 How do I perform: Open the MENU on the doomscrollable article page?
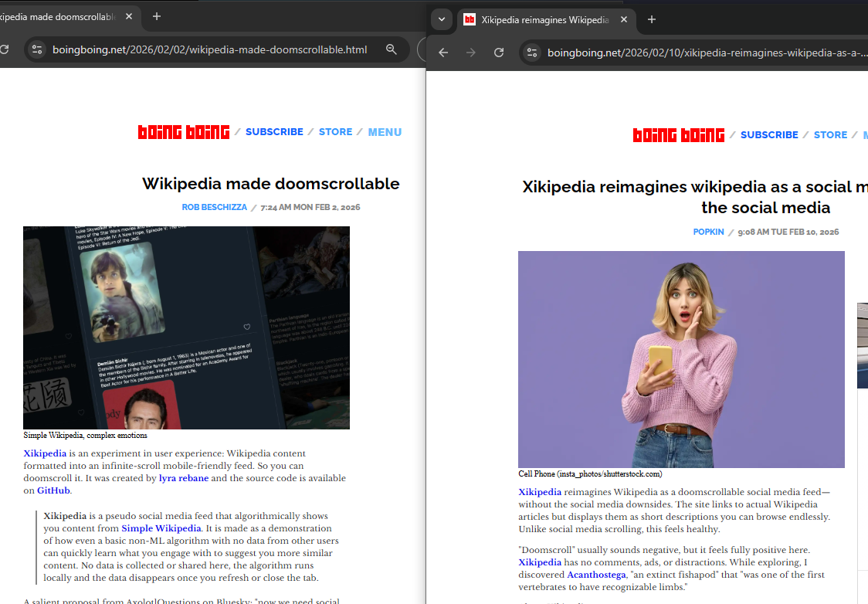click(x=385, y=132)
